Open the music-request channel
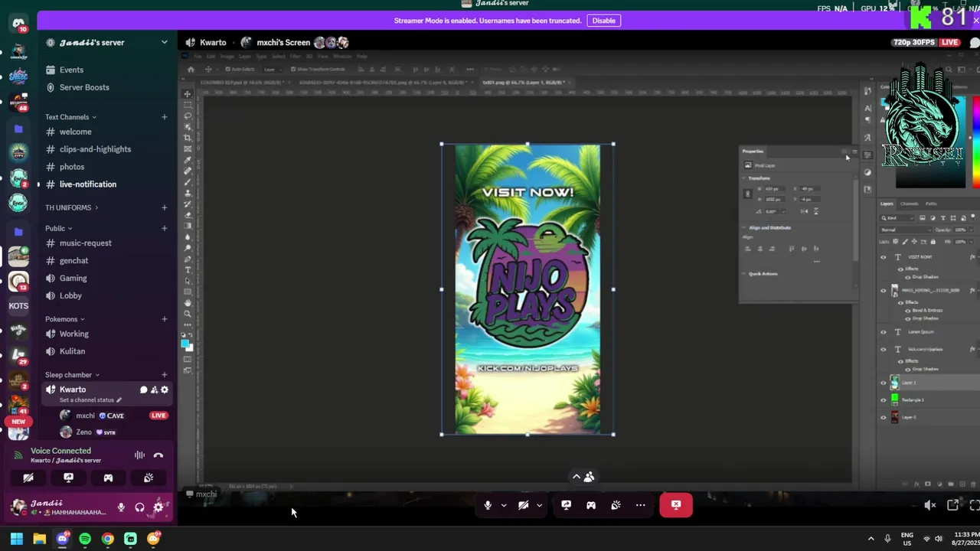This screenshot has width=980, height=551. click(85, 243)
